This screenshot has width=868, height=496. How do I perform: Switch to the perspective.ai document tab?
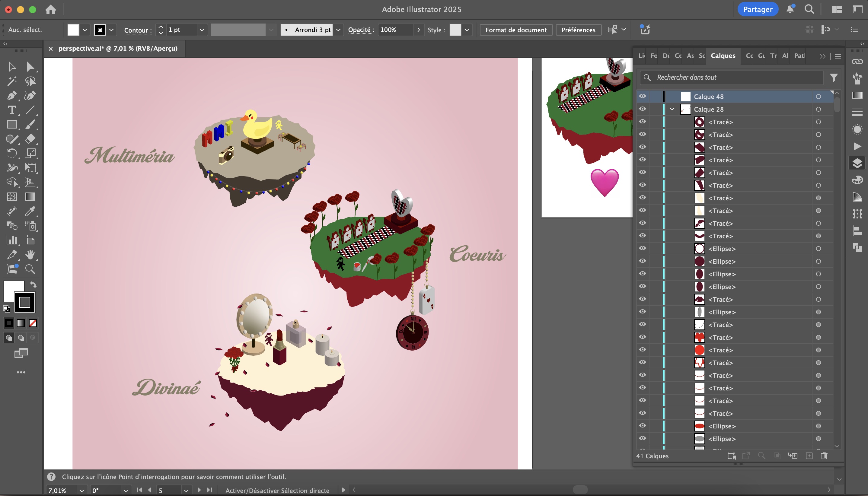(118, 48)
